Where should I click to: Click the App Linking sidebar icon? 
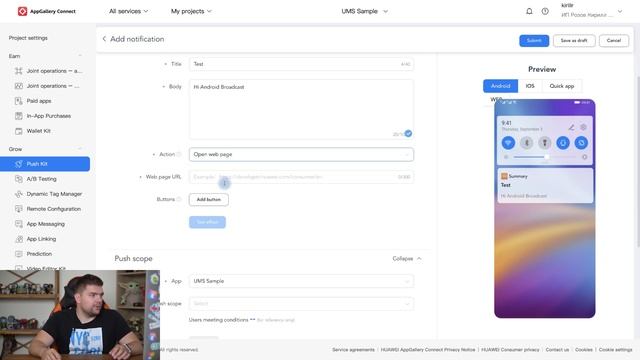(18, 239)
